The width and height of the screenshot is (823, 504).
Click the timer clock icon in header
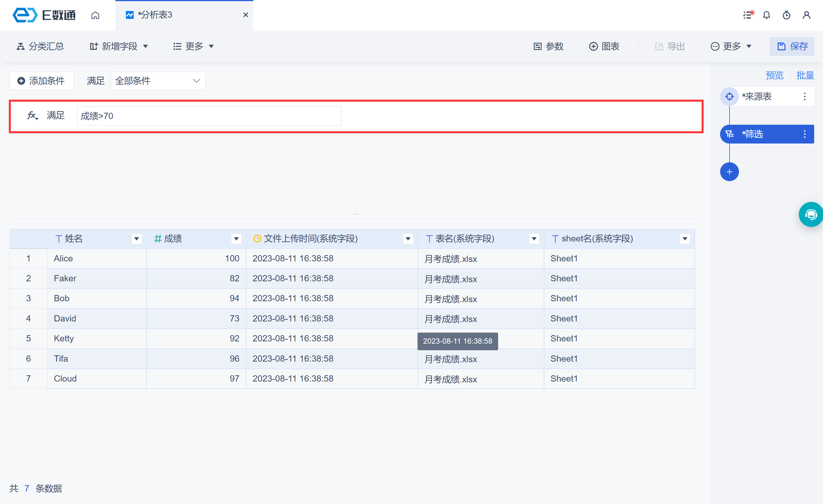786,15
